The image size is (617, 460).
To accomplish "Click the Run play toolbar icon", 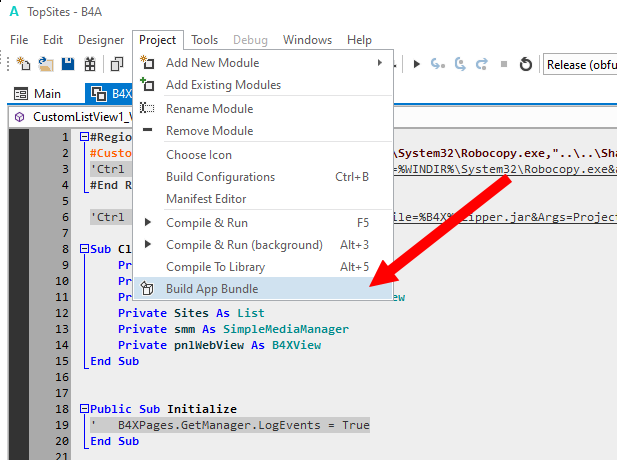I will 416,64.
